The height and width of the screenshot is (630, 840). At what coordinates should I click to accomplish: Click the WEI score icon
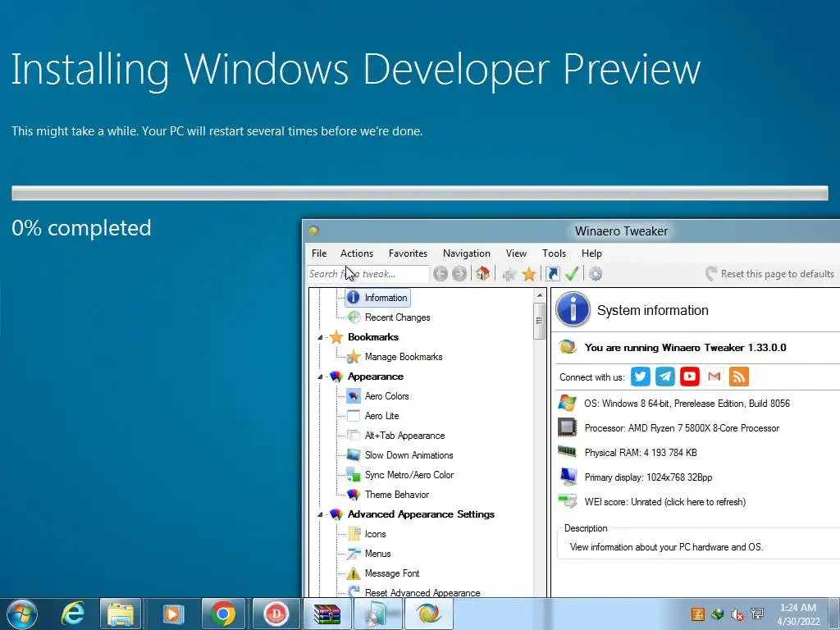[x=567, y=501]
